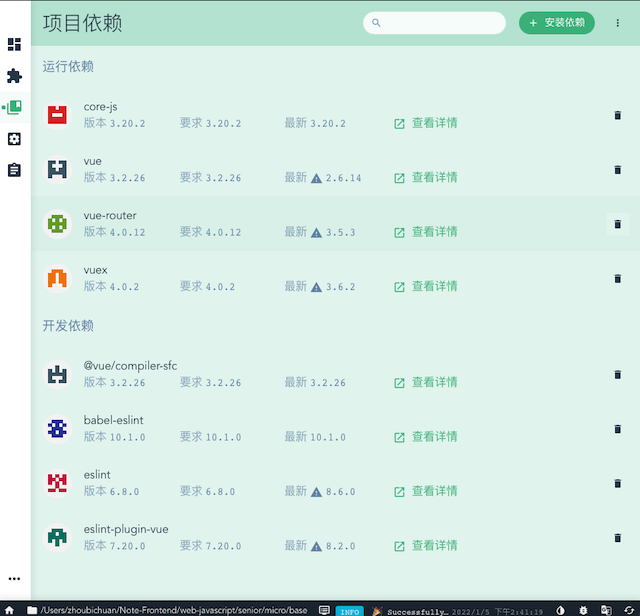Click the vue package avatar

click(57, 169)
